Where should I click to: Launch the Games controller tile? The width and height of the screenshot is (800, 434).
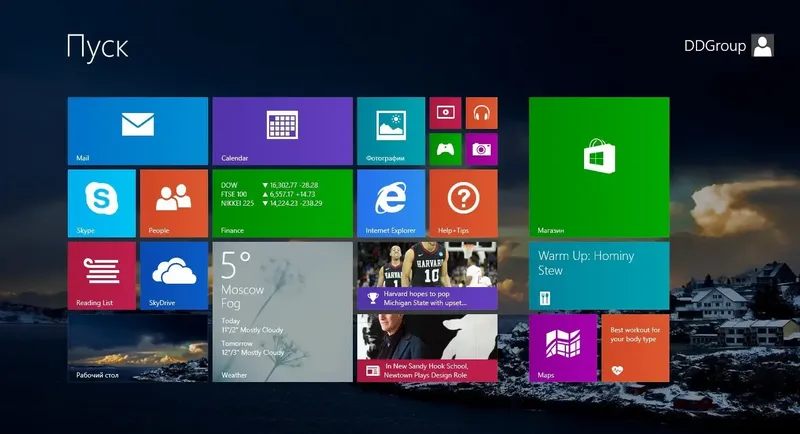click(x=445, y=149)
